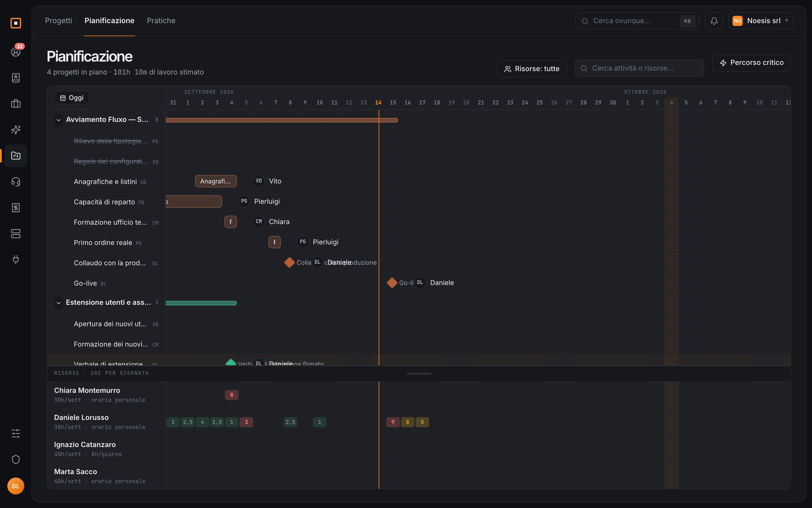Click the date 14 header marker
Viewport: 812px width, 508px height.
(x=378, y=103)
